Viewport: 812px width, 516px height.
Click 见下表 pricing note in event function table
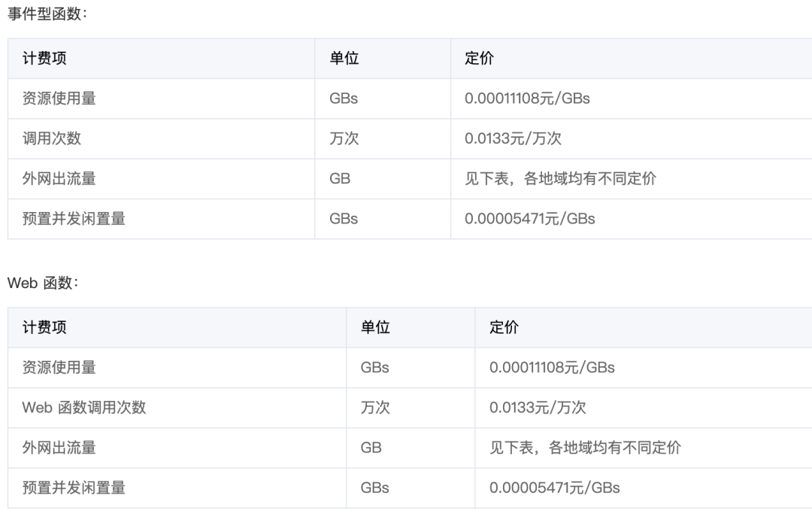(560, 179)
